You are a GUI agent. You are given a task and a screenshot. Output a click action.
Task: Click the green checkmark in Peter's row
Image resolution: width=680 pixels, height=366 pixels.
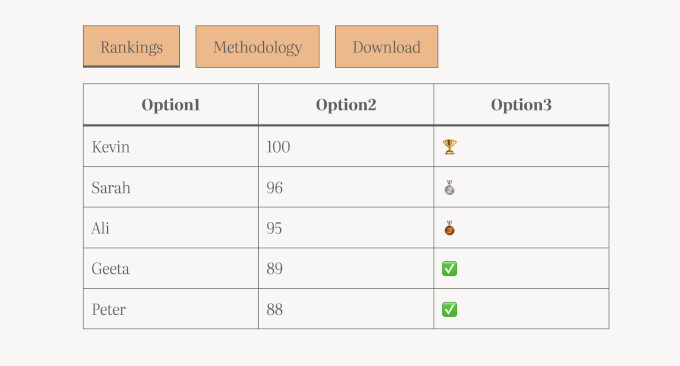[x=449, y=309]
